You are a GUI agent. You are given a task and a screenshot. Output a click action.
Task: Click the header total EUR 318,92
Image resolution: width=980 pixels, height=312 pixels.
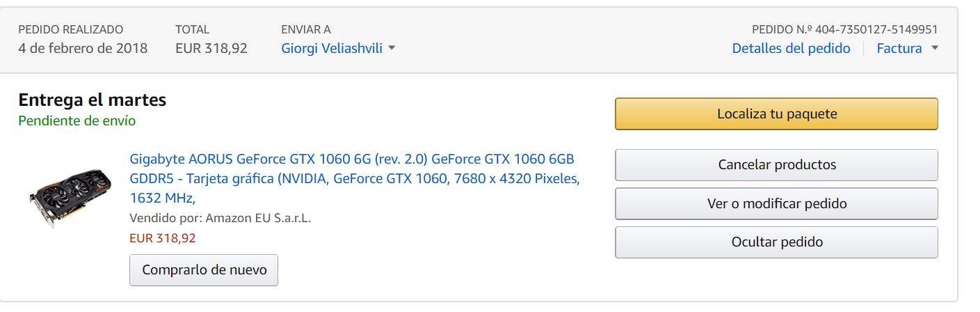click(211, 49)
